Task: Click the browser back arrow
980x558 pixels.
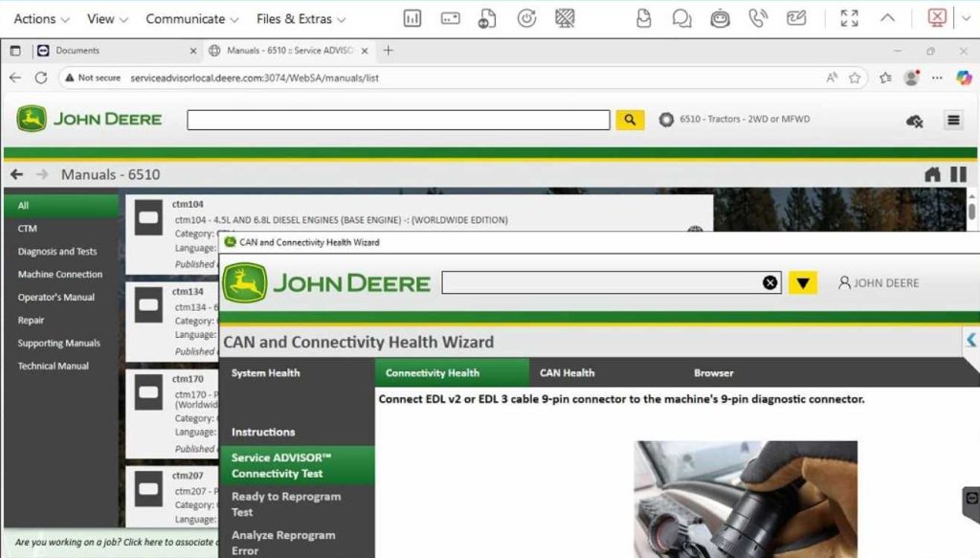Action: pos(15,78)
